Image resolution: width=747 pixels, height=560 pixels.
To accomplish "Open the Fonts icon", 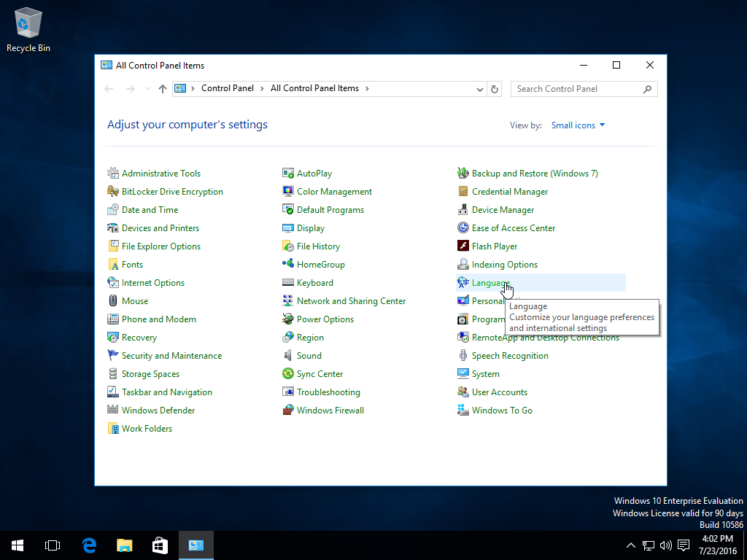I will pos(113,264).
